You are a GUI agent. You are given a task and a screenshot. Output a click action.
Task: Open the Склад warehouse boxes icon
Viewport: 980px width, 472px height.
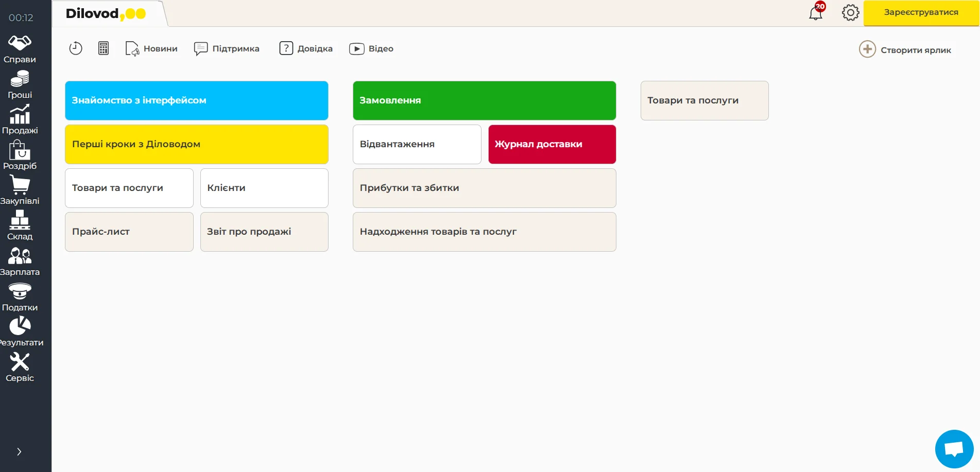point(20,220)
